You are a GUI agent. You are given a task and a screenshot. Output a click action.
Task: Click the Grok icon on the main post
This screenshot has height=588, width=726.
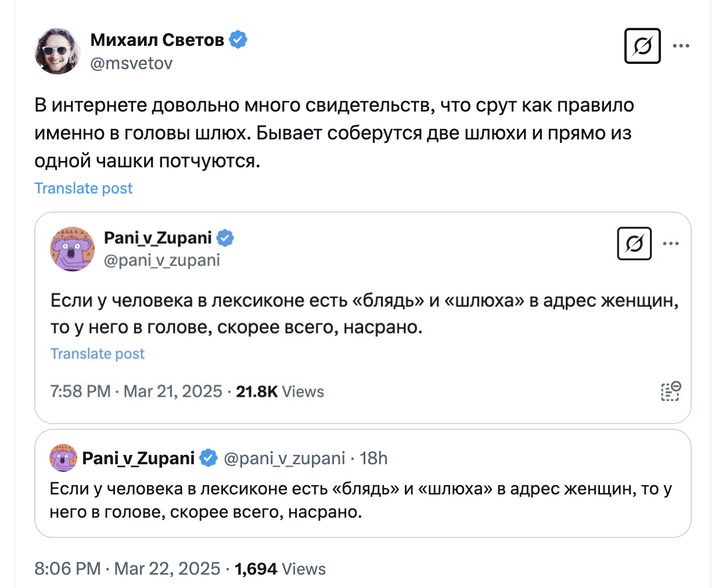(642, 46)
